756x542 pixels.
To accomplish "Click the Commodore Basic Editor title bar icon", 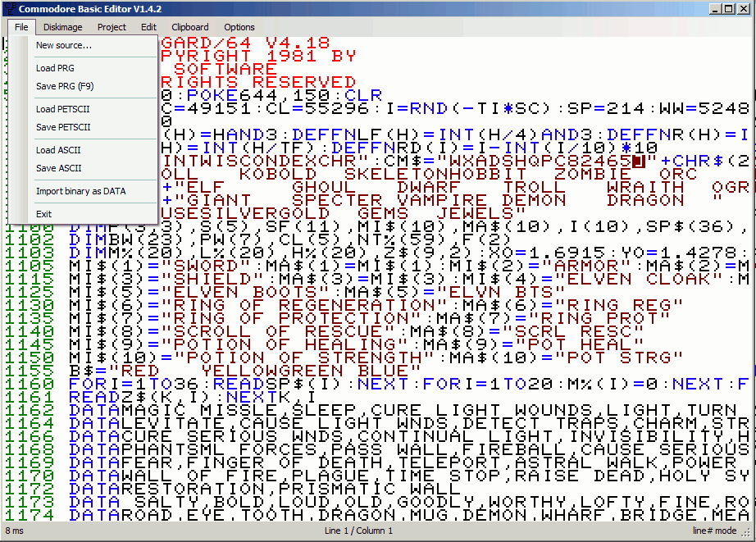I will coord(10,9).
